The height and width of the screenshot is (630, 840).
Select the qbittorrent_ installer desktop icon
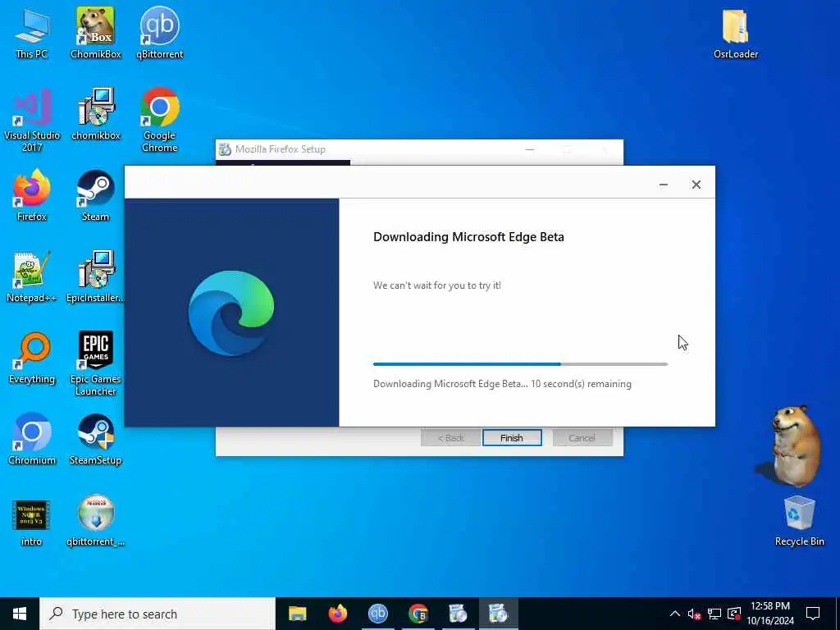95,520
